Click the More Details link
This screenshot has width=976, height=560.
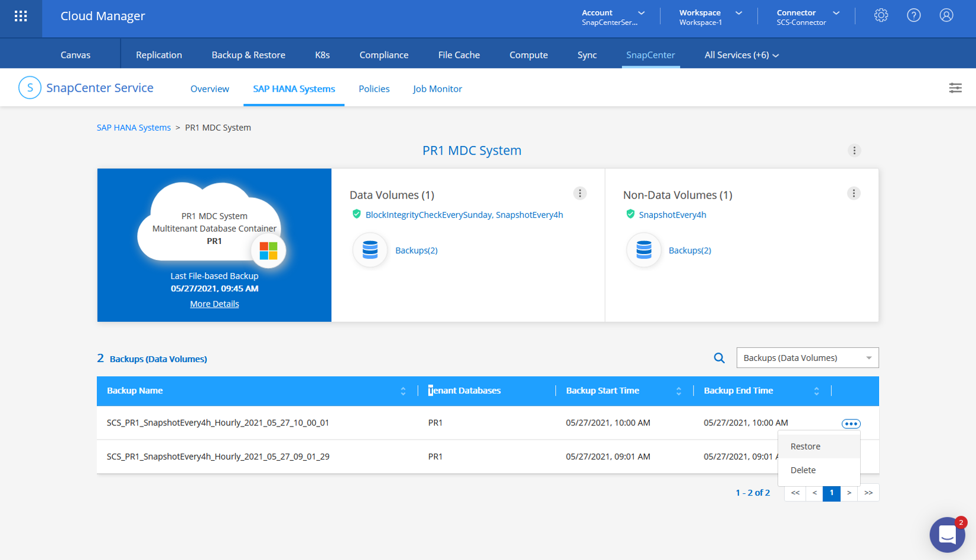(214, 304)
